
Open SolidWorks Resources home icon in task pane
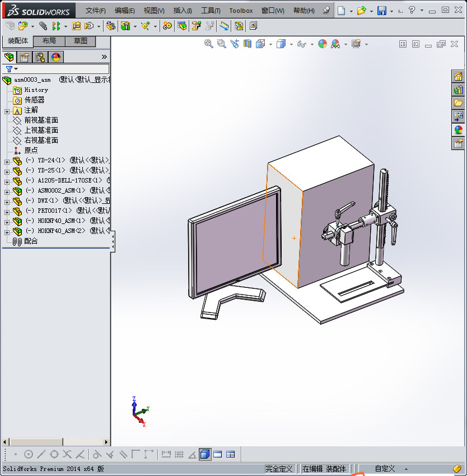click(458, 76)
